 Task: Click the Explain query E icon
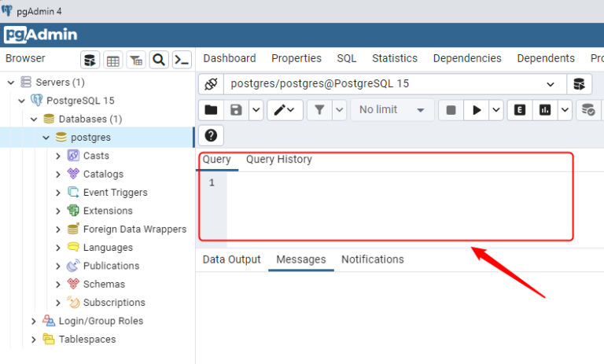[519, 110]
